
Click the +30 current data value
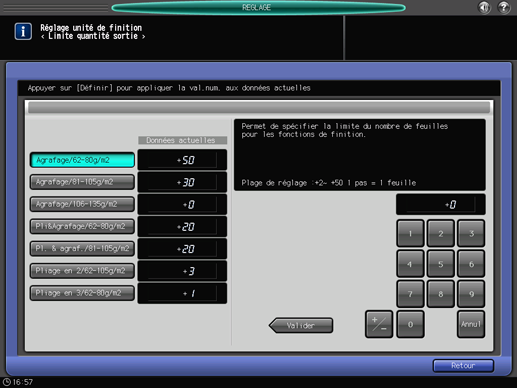pos(182,182)
